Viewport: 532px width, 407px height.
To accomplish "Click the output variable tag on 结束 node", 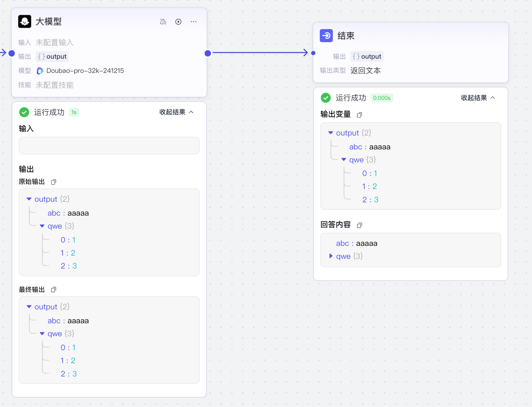I will (x=367, y=57).
